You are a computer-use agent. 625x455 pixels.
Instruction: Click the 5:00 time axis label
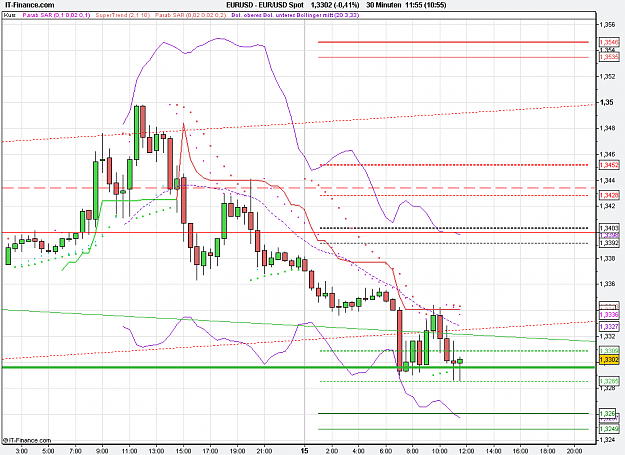click(48, 451)
